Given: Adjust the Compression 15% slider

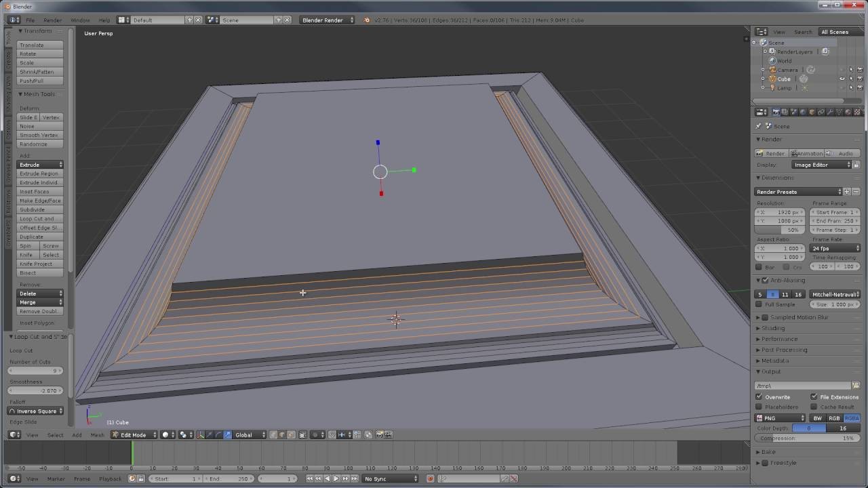Looking at the screenshot, I should tap(808, 438).
